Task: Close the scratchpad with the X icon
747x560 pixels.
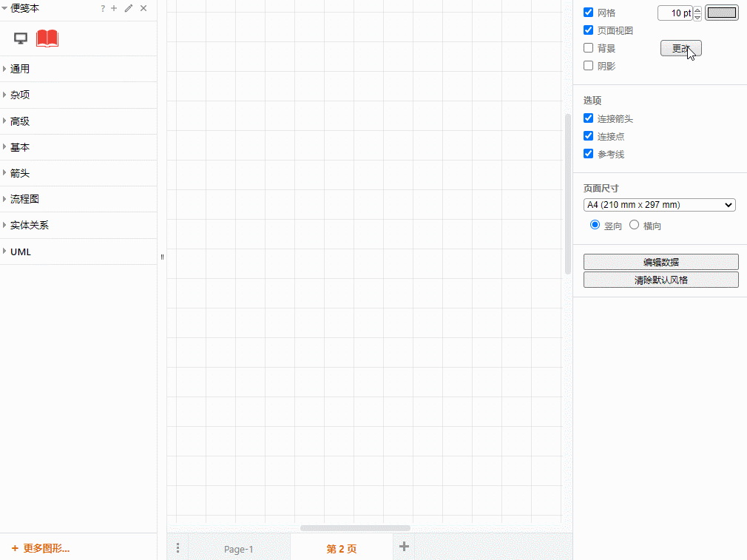Action: coord(143,8)
